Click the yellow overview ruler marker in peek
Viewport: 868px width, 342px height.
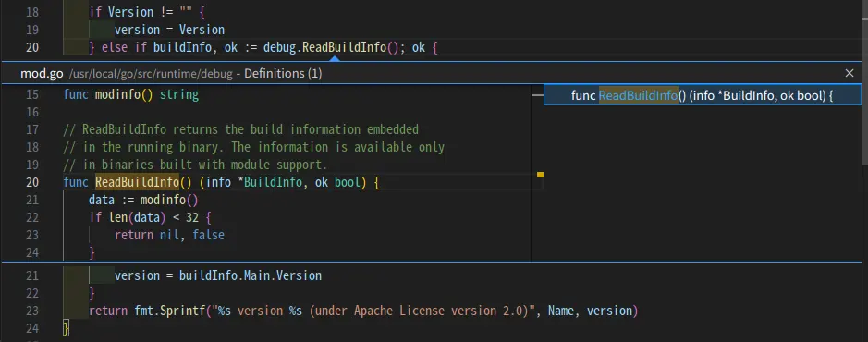540,175
